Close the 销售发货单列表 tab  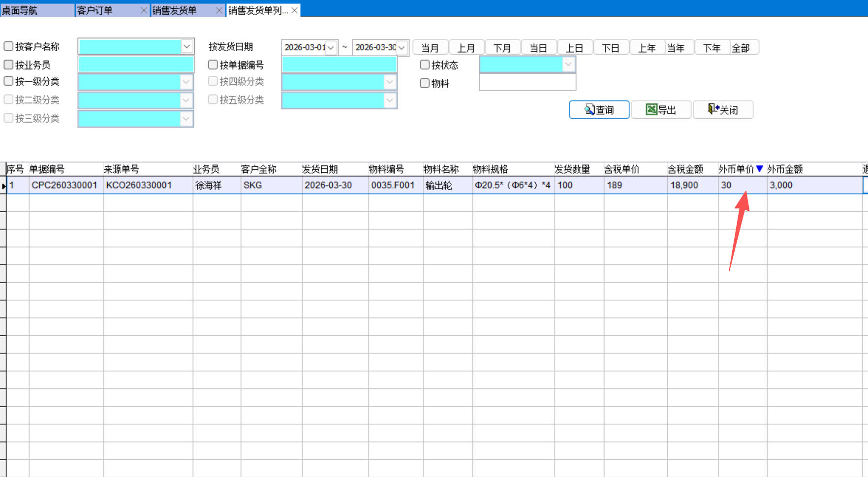coord(294,10)
